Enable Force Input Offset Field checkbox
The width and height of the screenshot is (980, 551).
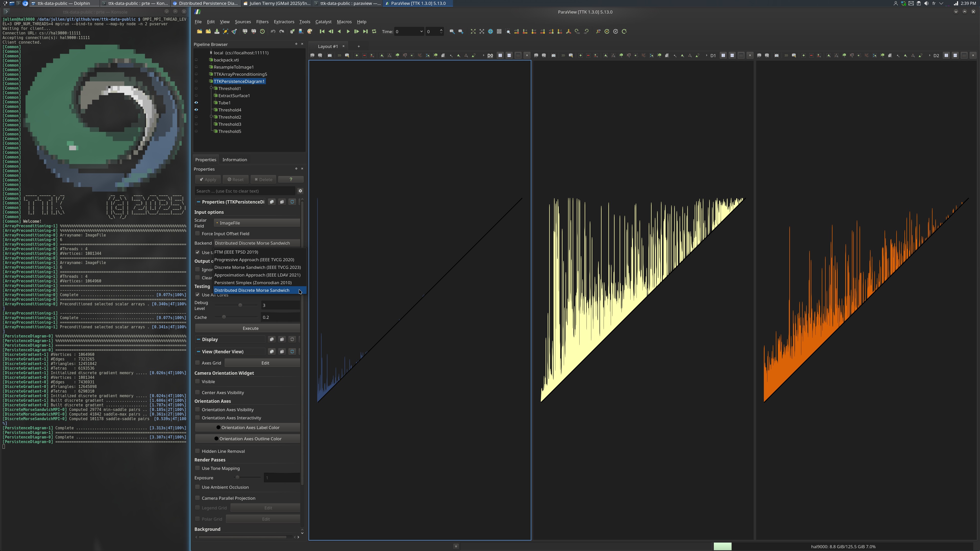(198, 233)
